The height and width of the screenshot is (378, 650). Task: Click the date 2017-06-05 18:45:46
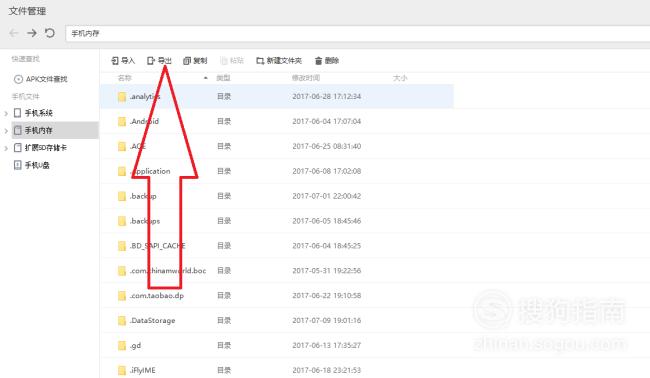pos(327,221)
